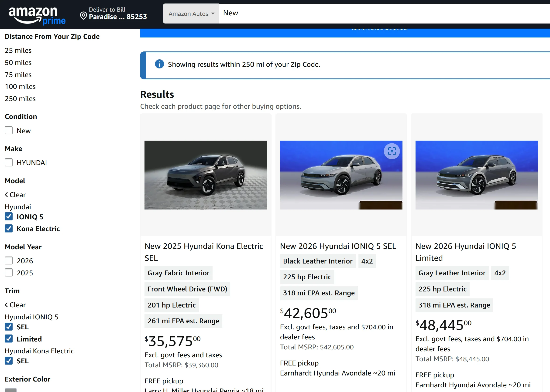Open New 2026 Hyundai IONIQ 5 Limited listing
Image resolution: width=550 pixels, height=392 pixels.
466,252
